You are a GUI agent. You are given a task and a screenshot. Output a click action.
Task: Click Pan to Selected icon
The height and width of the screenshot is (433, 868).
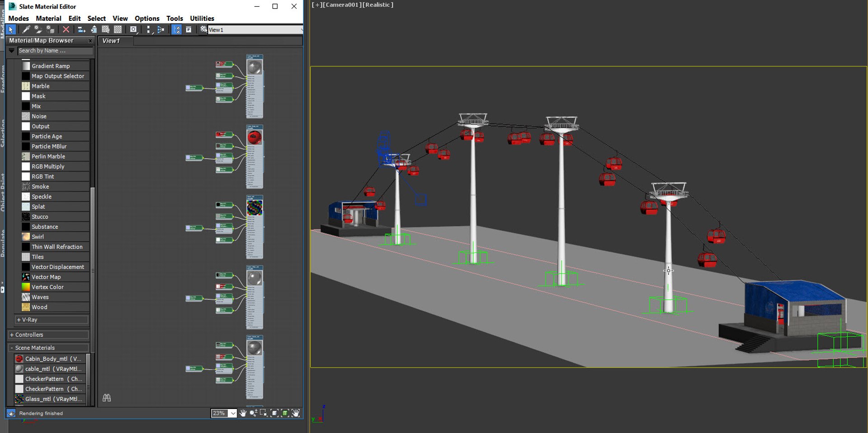tap(296, 413)
